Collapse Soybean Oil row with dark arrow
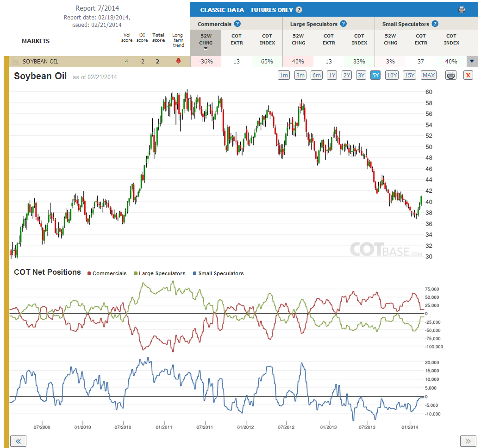 point(472,62)
